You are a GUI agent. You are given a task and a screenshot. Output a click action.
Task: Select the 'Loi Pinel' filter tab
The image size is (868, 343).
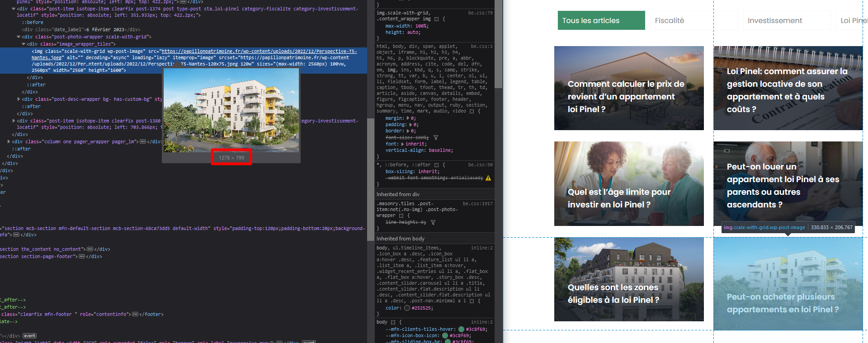[x=852, y=20]
